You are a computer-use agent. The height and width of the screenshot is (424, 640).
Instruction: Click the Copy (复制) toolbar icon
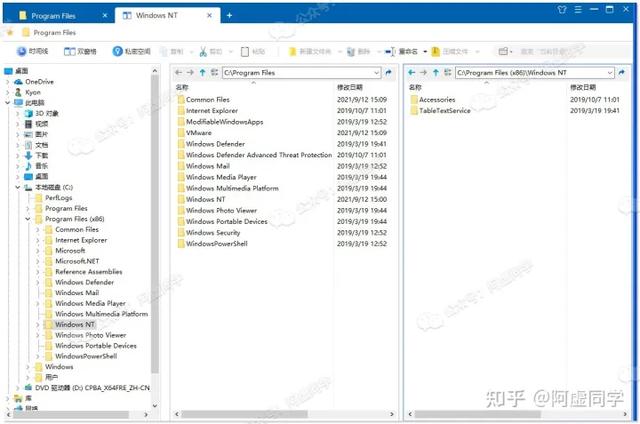(x=164, y=51)
